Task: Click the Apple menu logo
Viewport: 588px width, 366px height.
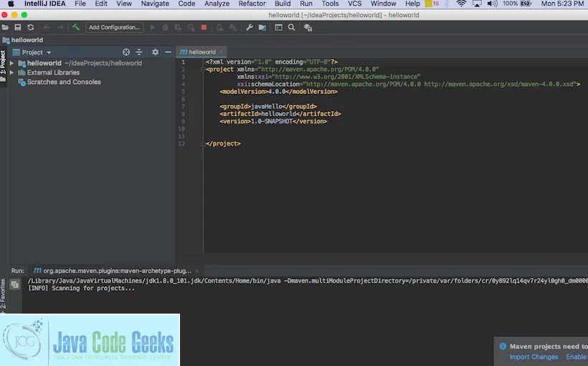Action: [11, 4]
